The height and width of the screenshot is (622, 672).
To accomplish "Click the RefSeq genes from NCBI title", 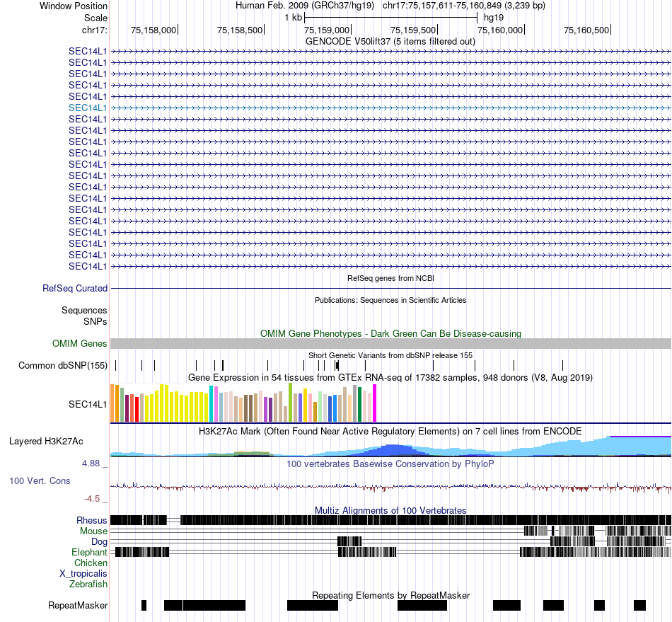I will pyautogui.click(x=391, y=278).
